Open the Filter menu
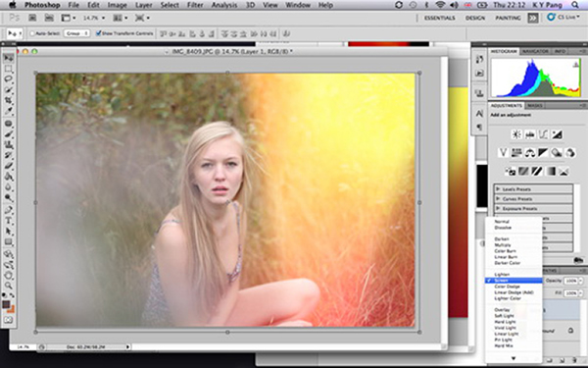 coord(195,5)
